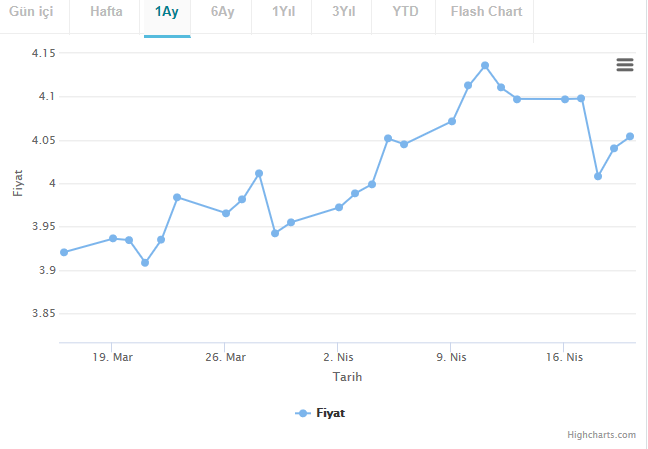
Task: Click the Fiyat vertical axis title
Action: point(17,183)
